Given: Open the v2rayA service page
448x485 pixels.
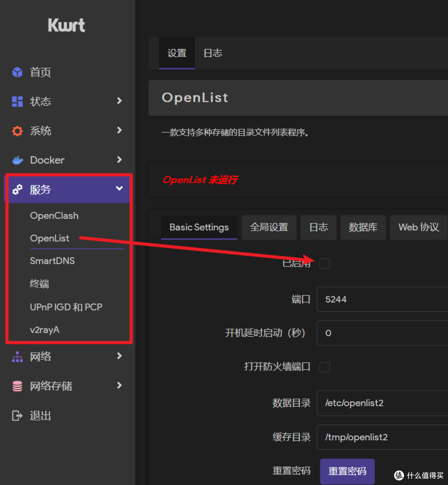Looking at the screenshot, I should tap(44, 330).
